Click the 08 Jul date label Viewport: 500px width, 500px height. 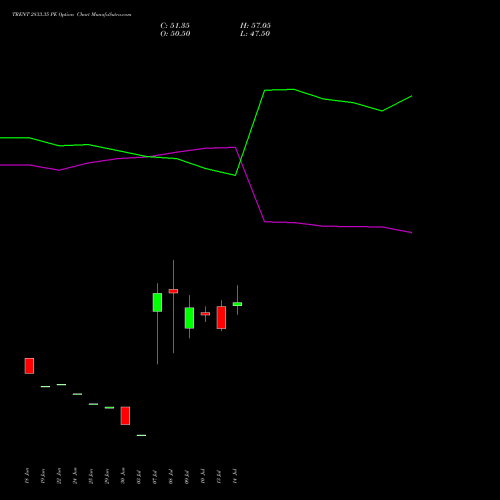tap(171, 477)
